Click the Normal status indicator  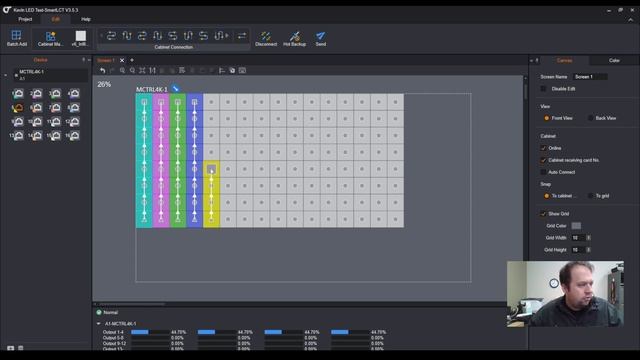pyautogui.click(x=107, y=313)
